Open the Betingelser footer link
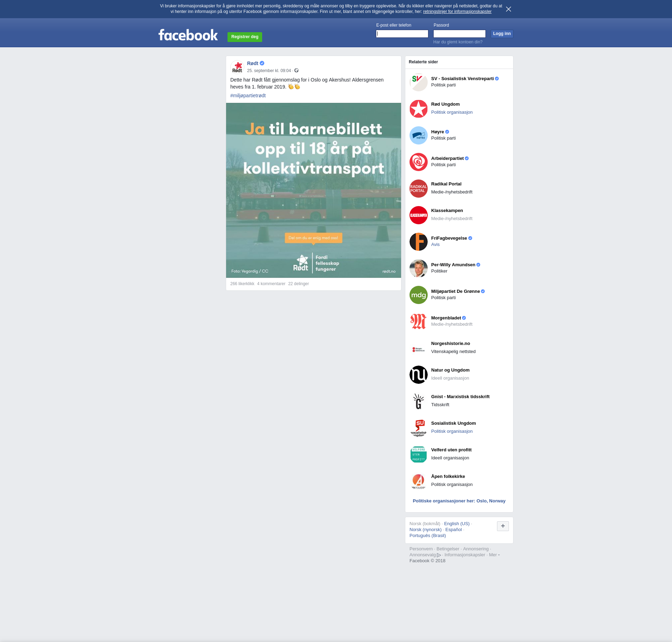This screenshot has height=642, width=672. pyautogui.click(x=448, y=549)
